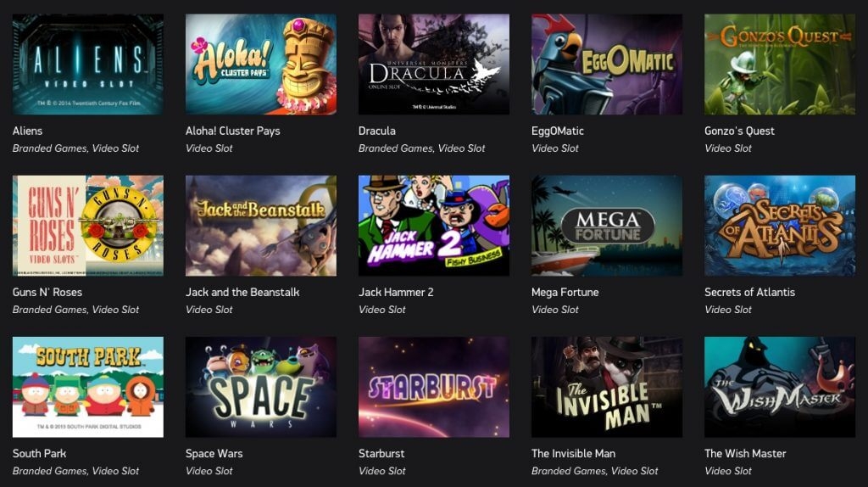Screen dimensions: 868x487
Task: Open the EggOMatic rooster robot thumbnail
Action: [607, 64]
